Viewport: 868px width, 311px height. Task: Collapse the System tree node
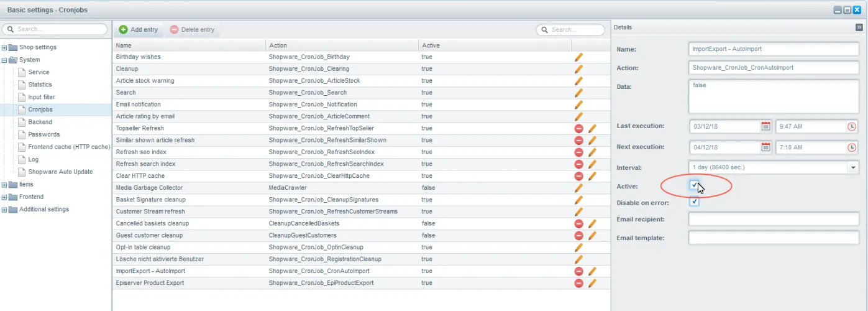tap(5, 60)
